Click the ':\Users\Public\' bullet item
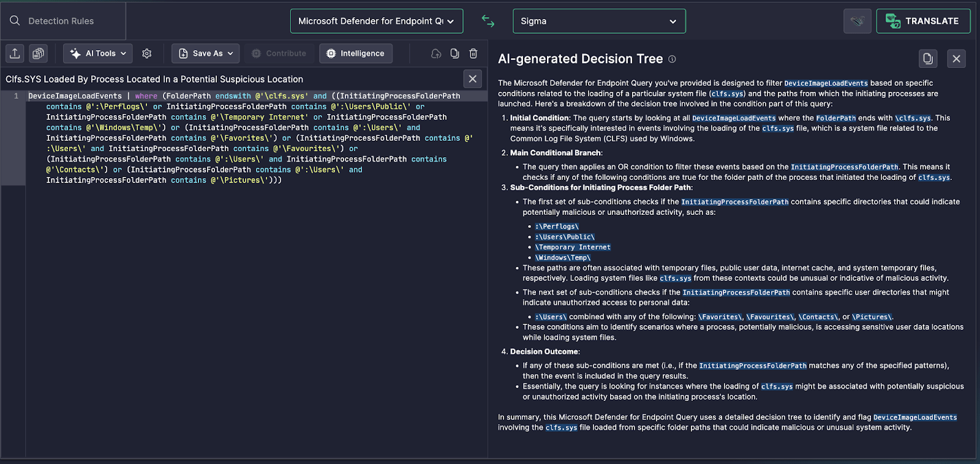The width and height of the screenshot is (980, 464). (565, 237)
